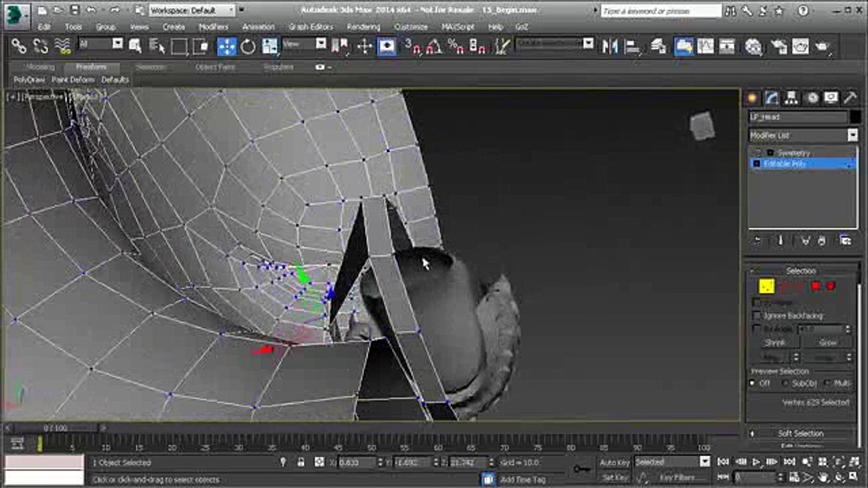The height and width of the screenshot is (488, 868).
Task: Open the Edit menu
Action: pyautogui.click(x=44, y=27)
